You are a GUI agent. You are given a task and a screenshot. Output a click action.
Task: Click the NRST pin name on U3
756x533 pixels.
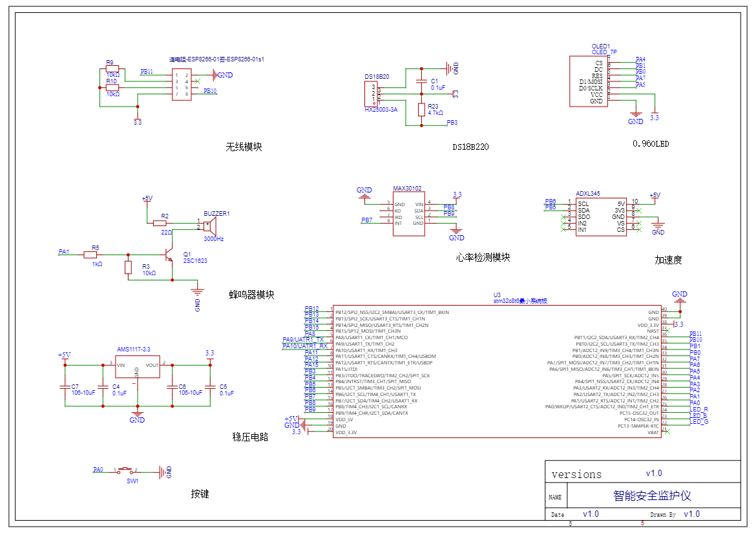click(653, 331)
